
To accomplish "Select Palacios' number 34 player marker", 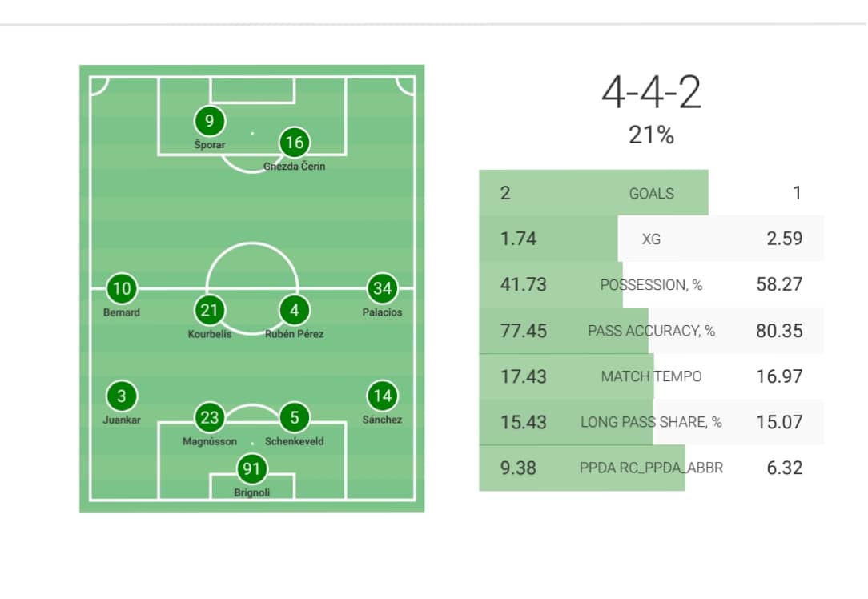I will (382, 288).
